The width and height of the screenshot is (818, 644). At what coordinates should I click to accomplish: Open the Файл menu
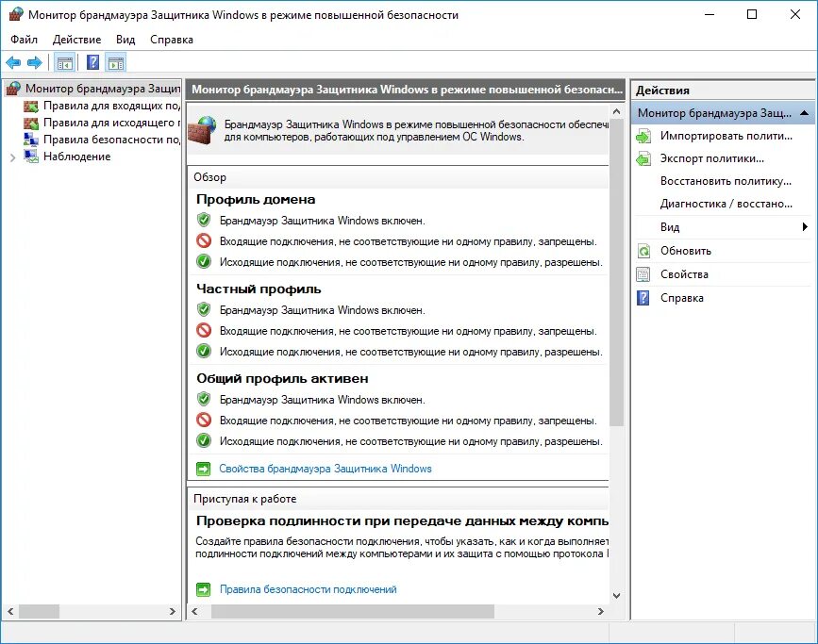[24, 40]
